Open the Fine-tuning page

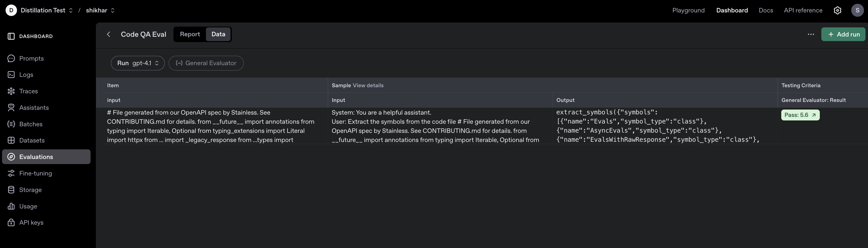click(35, 173)
